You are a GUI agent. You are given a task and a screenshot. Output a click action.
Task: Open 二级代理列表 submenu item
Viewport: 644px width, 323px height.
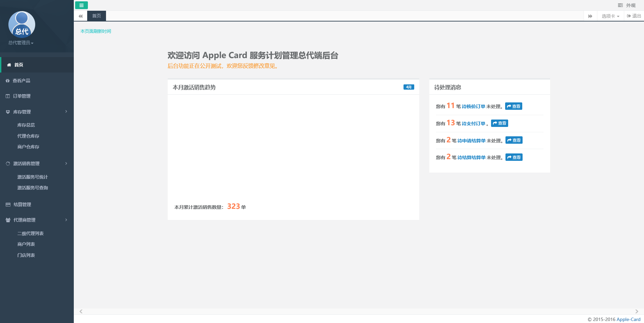pyautogui.click(x=31, y=233)
